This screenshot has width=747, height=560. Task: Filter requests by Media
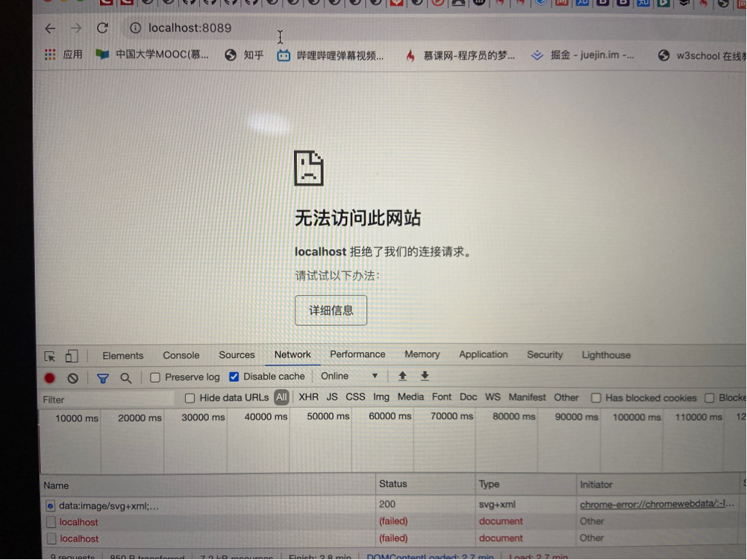[x=410, y=397]
